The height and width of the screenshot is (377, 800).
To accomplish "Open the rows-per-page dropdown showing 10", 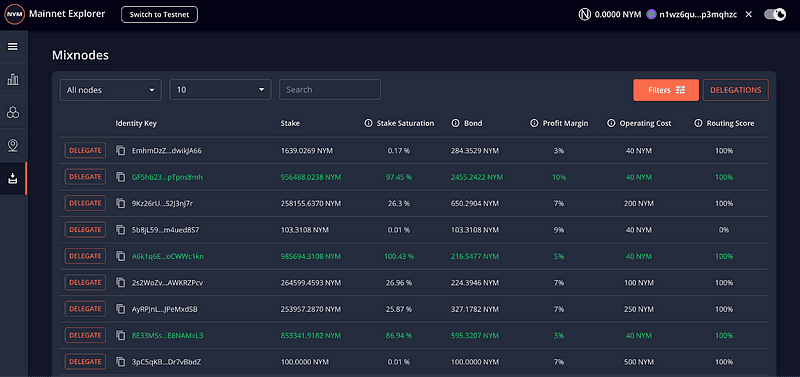I will point(220,90).
